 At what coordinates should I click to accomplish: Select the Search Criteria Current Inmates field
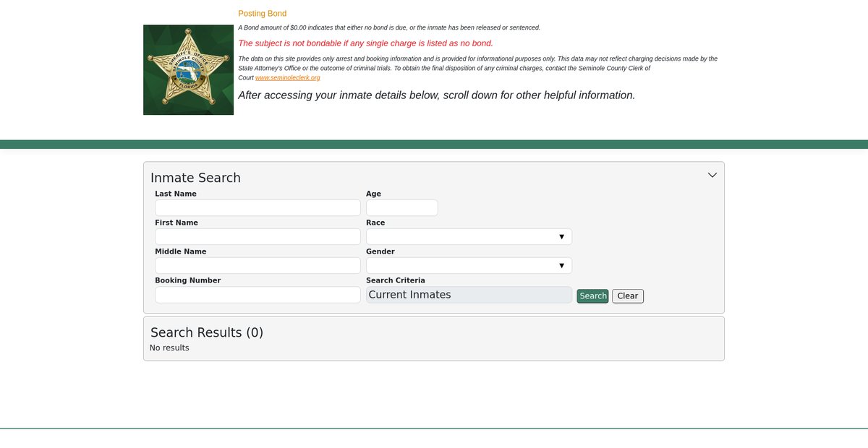(469, 295)
